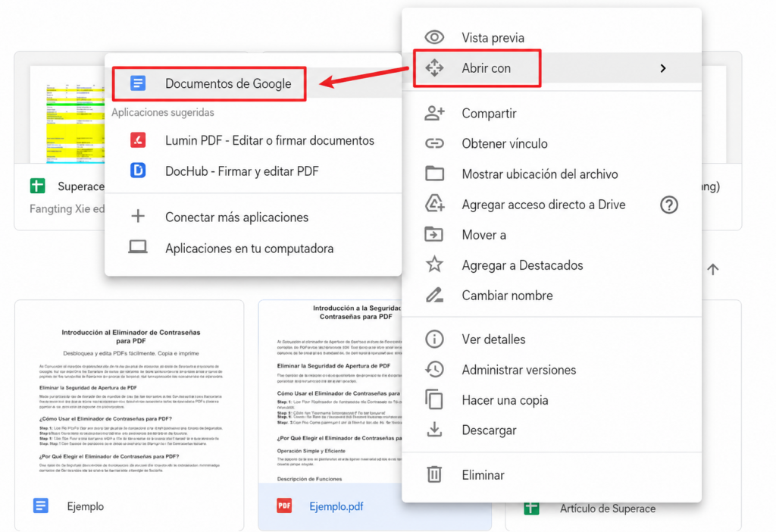776x532 pixels.
Task: Click the download arrow icon
Action: tap(434, 430)
